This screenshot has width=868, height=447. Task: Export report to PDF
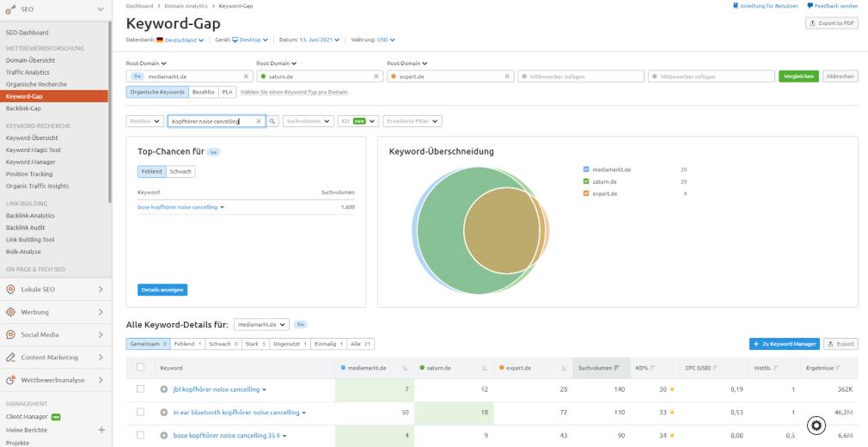tap(831, 23)
